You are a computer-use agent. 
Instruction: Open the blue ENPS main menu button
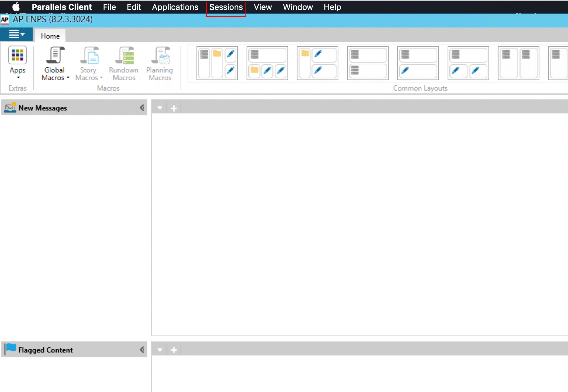(x=16, y=34)
